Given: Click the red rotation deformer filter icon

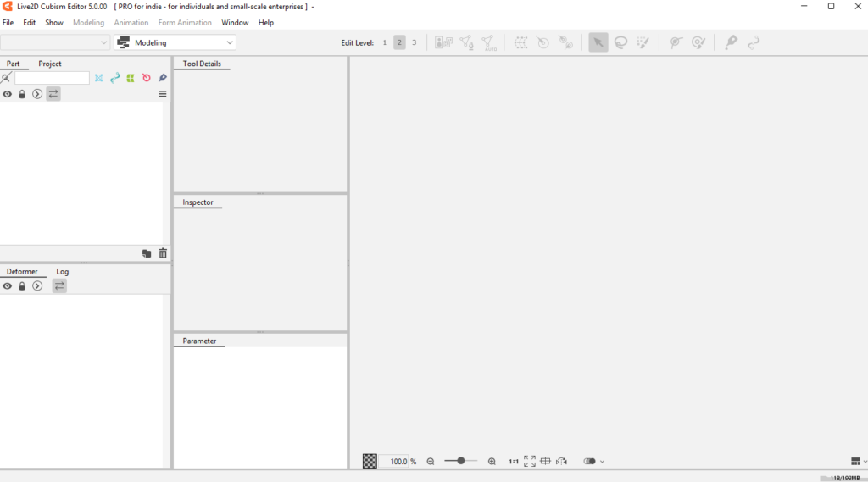Looking at the screenshot, I should [x=147, y=78].
